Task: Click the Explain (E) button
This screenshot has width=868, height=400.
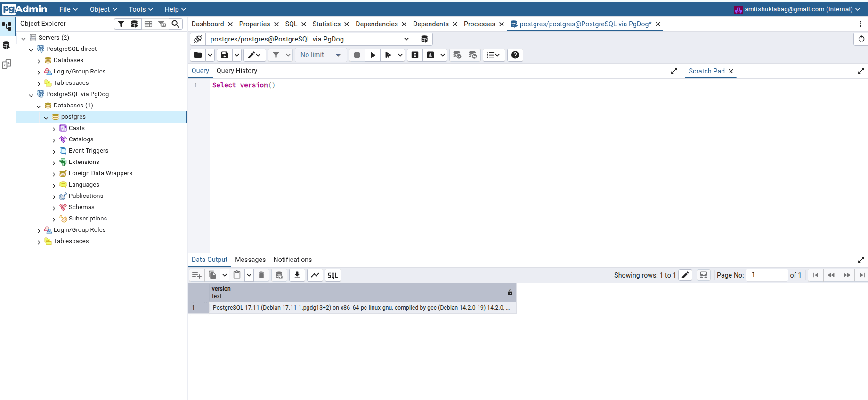Action: pyautogui.click(x=415, y=55)
